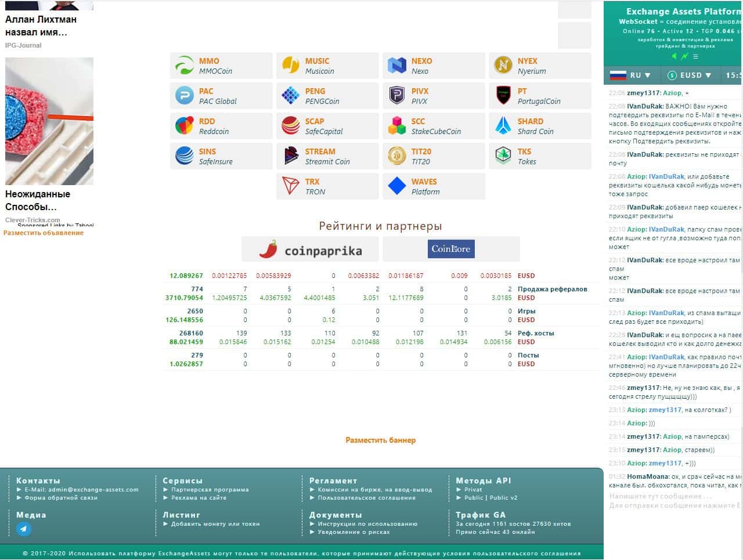Open the admin@exchange-assets.com email link
Screen dimensions: 743x560
(82, 490)
